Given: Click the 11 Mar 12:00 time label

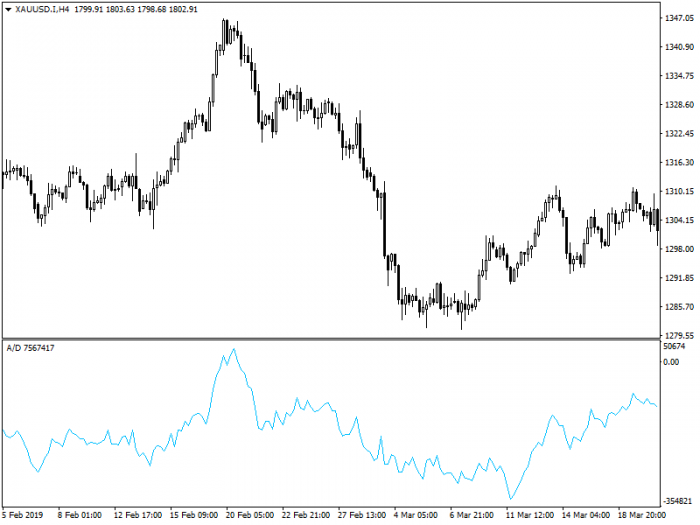Looking at the screenshot, I should [529, 515].
